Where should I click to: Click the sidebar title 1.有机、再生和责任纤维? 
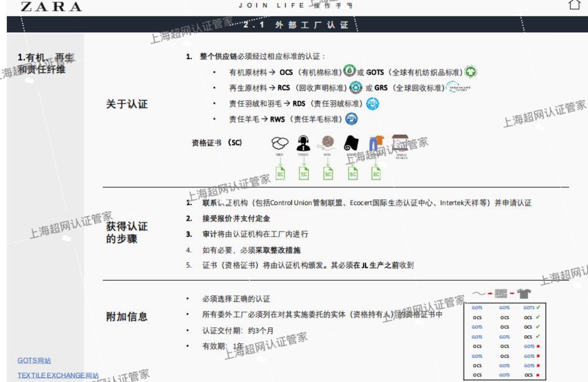click(45, 63)
